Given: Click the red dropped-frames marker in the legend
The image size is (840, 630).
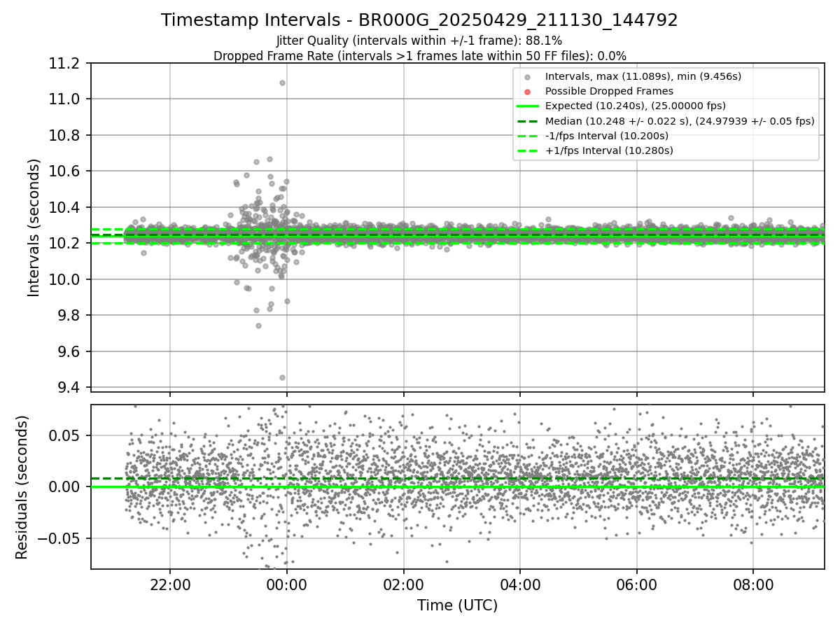Looking at the screenshot, I should click(x=527, y=92).
